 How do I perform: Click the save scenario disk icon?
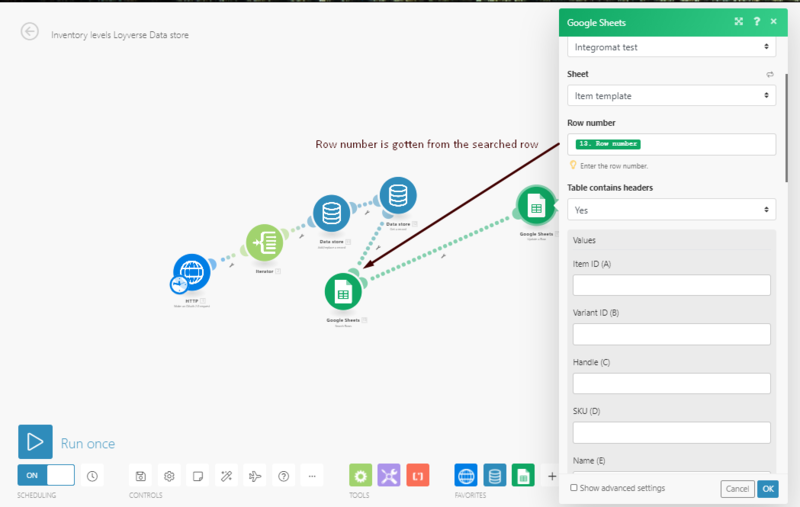point(141,476)
